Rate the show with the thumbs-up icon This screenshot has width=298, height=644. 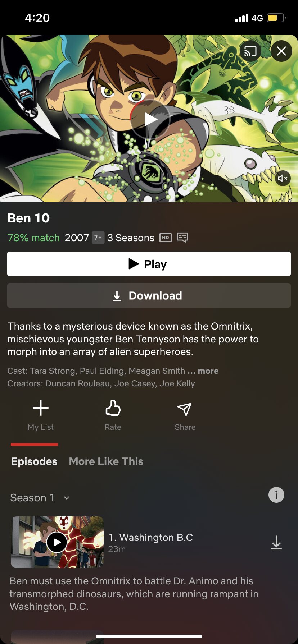point(113,415)
